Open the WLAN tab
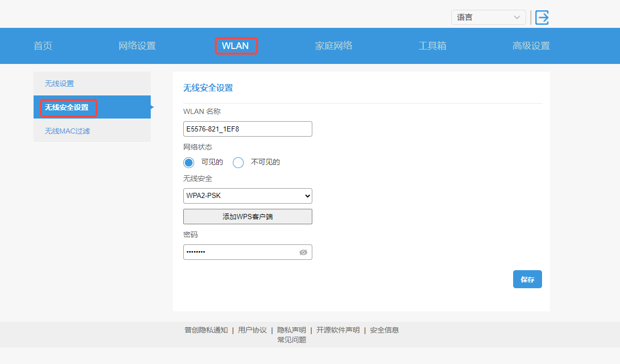The height and width of the screenshot is (364, 620). [235, 46]
